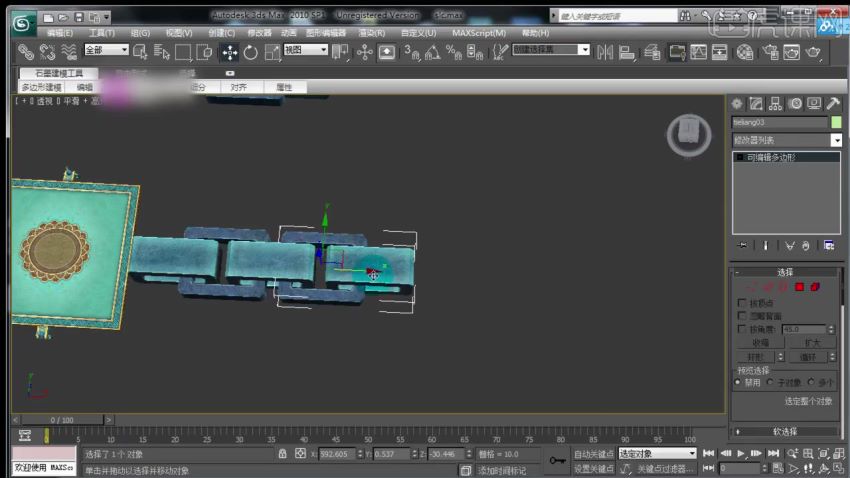Click the 扩大 grow selection button
Viewport: 850px width, 478px height.
tap(811, 342)
